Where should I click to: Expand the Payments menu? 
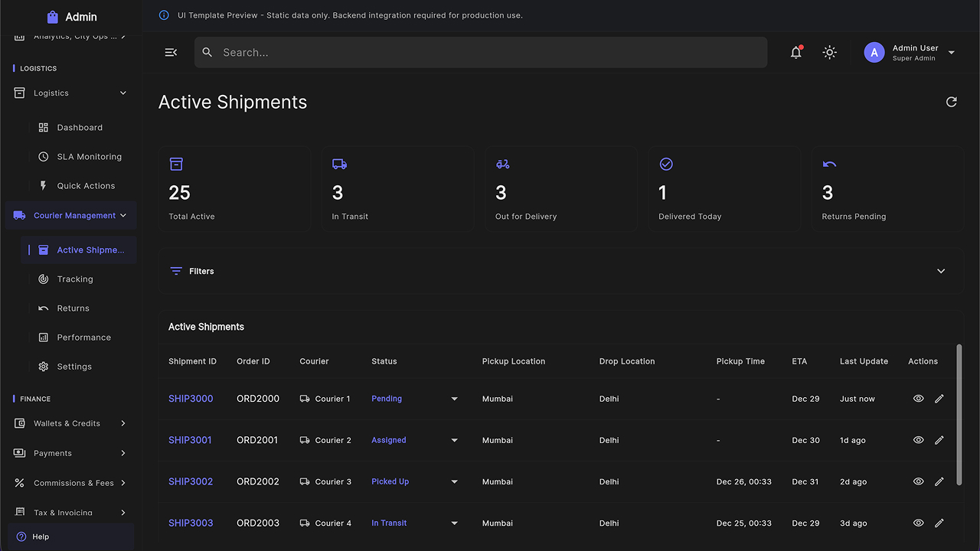click(70, 453)
